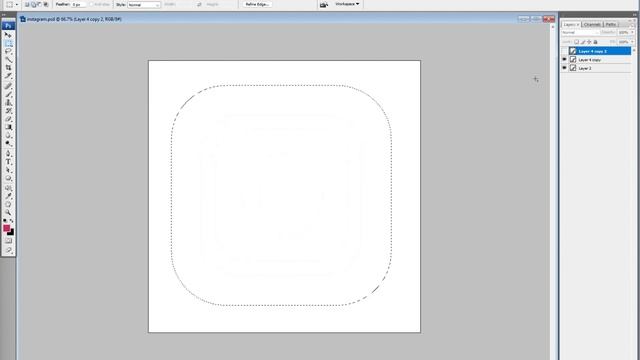Select the Eyedropper tool

[x=8, y=196]
